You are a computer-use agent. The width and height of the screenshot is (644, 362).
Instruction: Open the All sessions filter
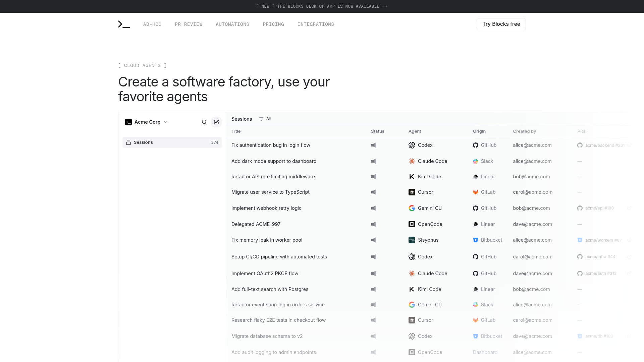coord(265,119)
